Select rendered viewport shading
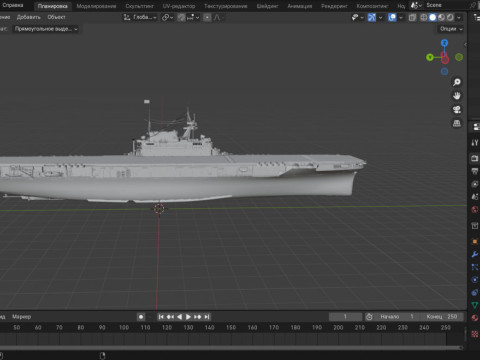Screen dimensions: 480x360 coord(450,17)
